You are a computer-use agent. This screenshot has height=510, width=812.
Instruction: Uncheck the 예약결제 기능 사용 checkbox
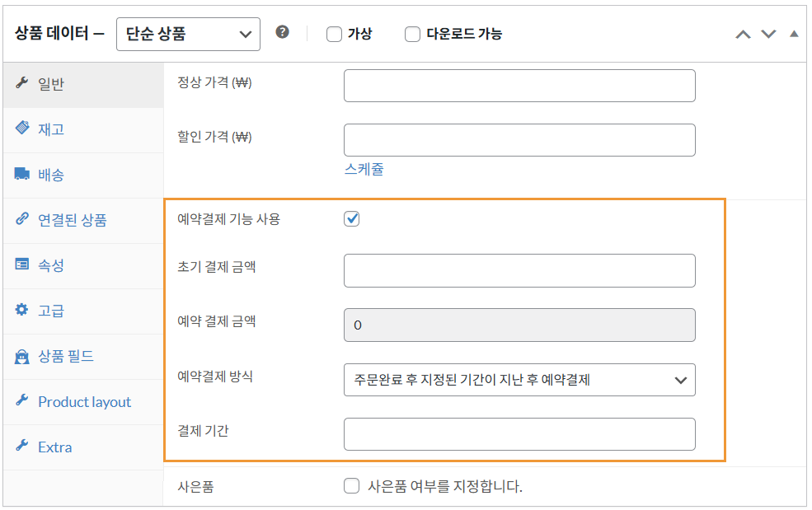[352, 219]
